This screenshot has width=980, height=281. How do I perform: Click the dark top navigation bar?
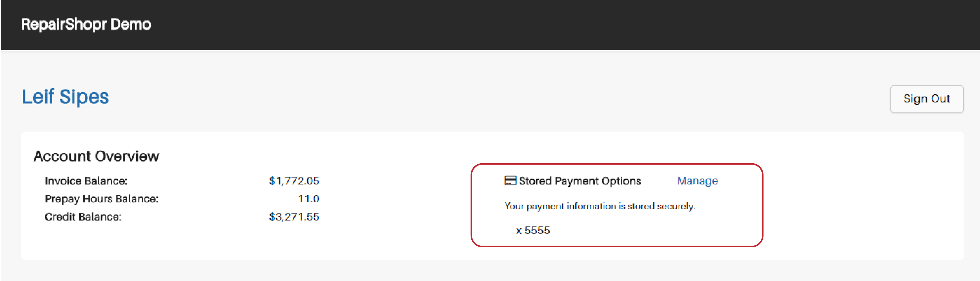pos(490,25)
